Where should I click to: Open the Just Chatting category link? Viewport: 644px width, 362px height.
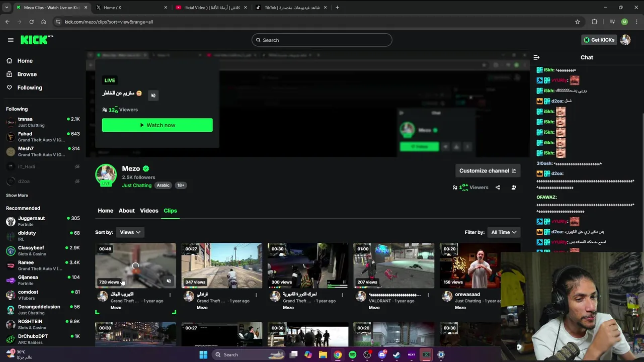coord(136,185)
